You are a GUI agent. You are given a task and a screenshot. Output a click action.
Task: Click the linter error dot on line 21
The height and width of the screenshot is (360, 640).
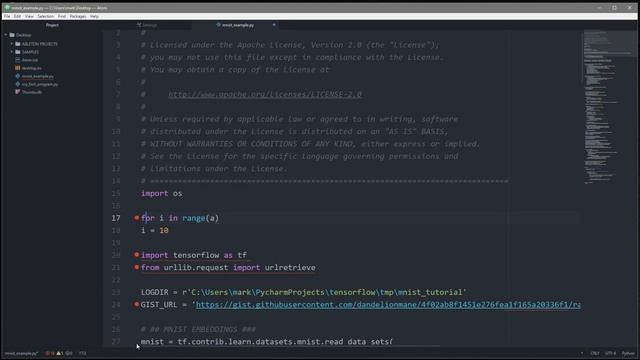(x=137, y=267)
